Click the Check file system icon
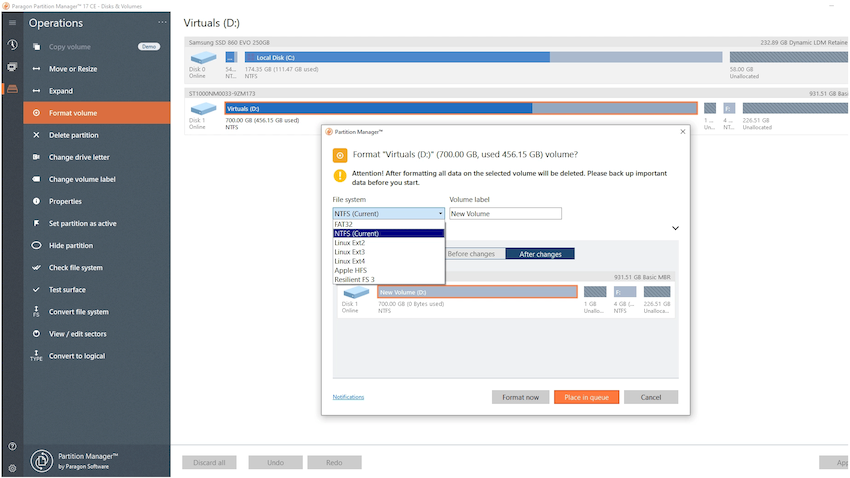Image resolution: width=850 pixels, height=478 pixels. [x=36, y=268]
